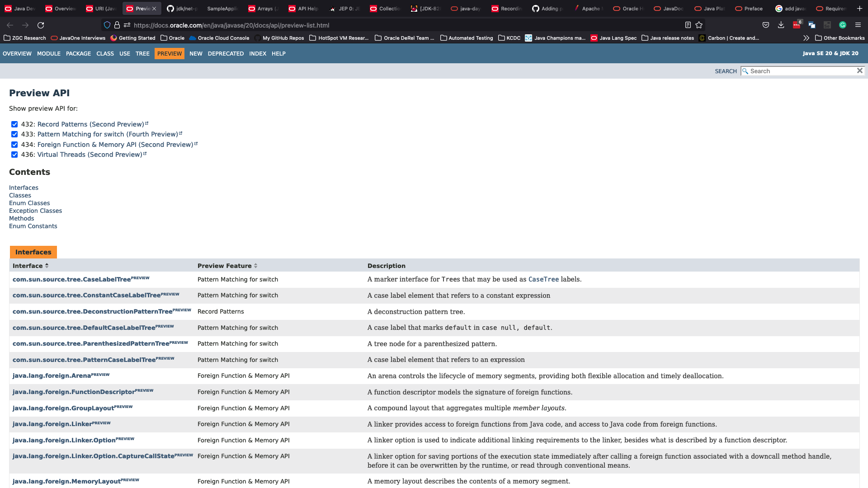The height and width of the screenshot is (488, 868).
Task: Open the downloads panel icon
Action: (x=781, y=25)
